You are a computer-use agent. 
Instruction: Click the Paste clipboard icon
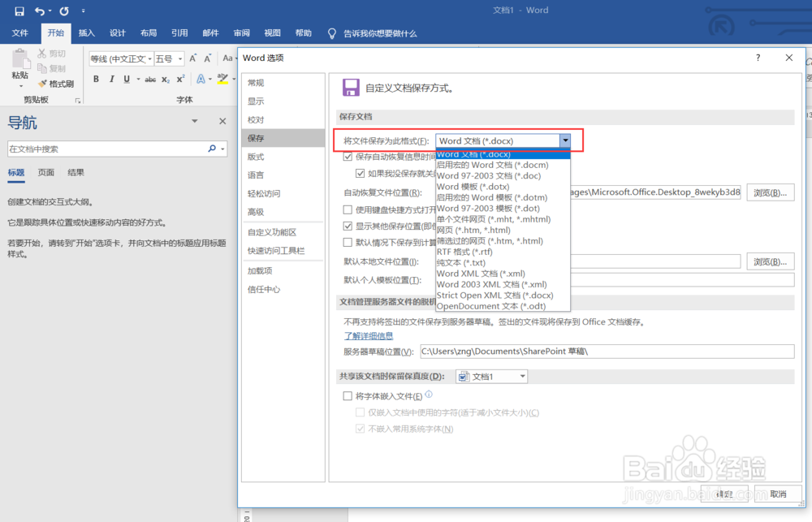pyautogui.click(x=19, y=59)
